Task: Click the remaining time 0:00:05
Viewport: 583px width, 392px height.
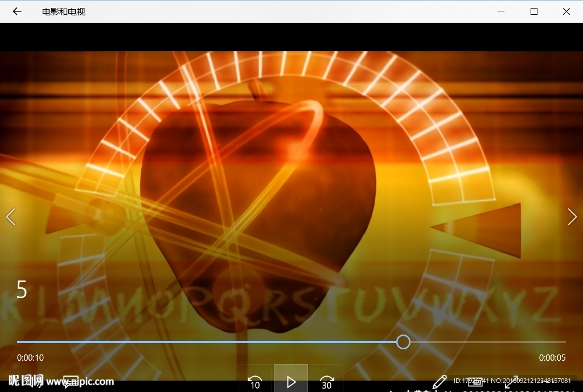Action: (x=552, y=357)
